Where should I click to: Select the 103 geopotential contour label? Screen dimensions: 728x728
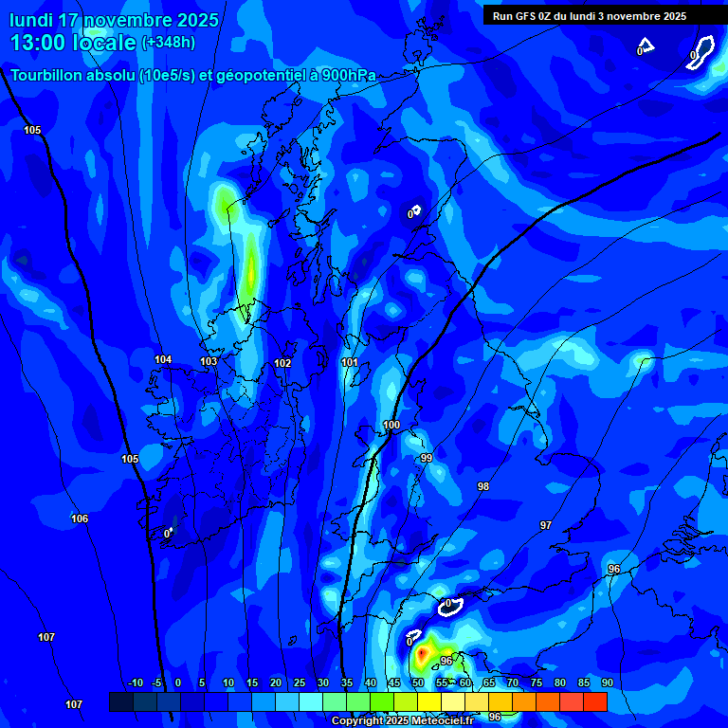pos(209,361)
